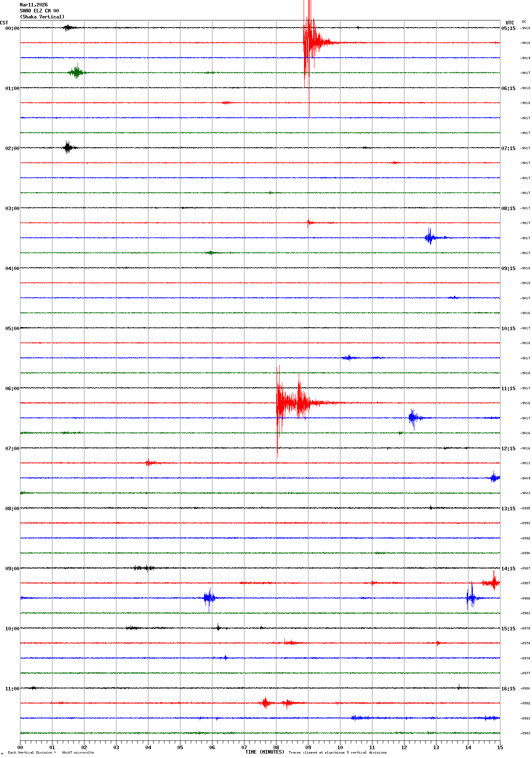Click the 04 minute tick label on the bottom axis
Viewport: 532px width, 758px height.
pos(148,747)
